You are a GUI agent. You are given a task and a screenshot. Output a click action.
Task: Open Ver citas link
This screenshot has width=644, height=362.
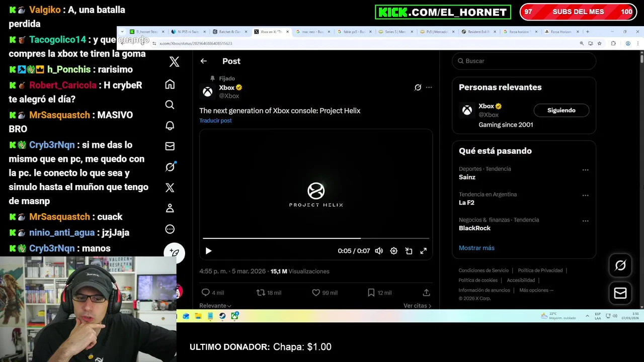(418, 306)
